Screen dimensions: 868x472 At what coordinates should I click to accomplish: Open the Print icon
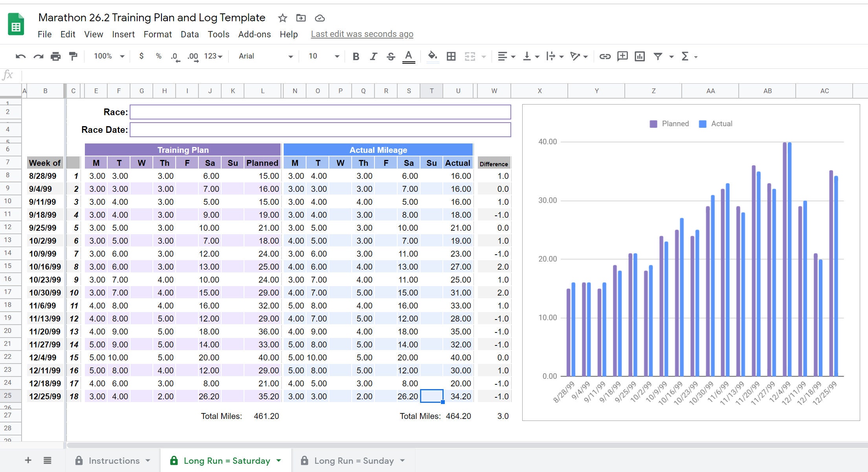[x=55, y=56]
